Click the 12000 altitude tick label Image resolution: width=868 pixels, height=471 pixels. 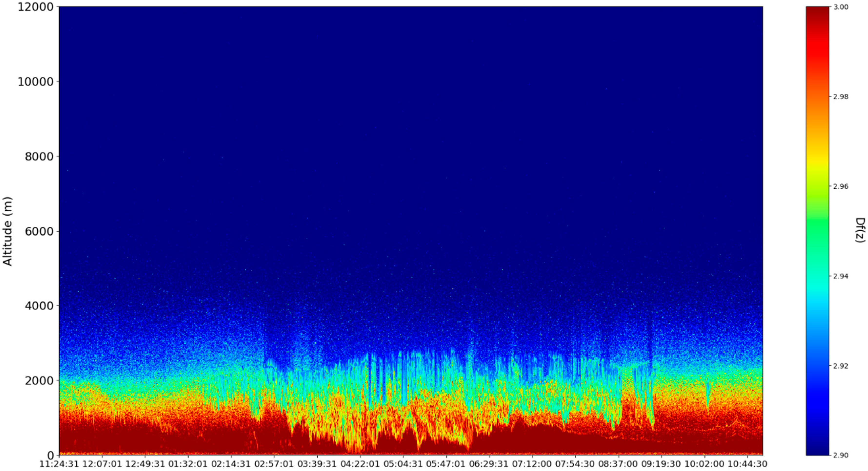pyautogui.click(x=35, y=7)
